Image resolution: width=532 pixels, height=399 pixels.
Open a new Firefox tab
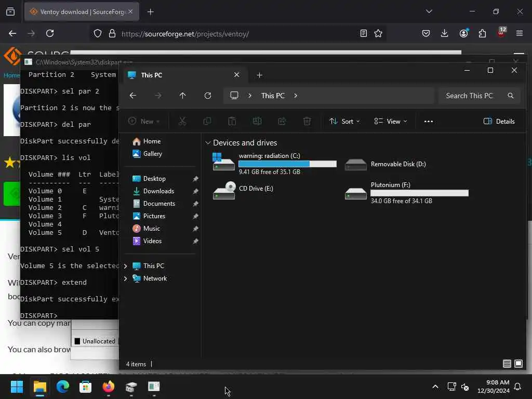coord(150,12)
